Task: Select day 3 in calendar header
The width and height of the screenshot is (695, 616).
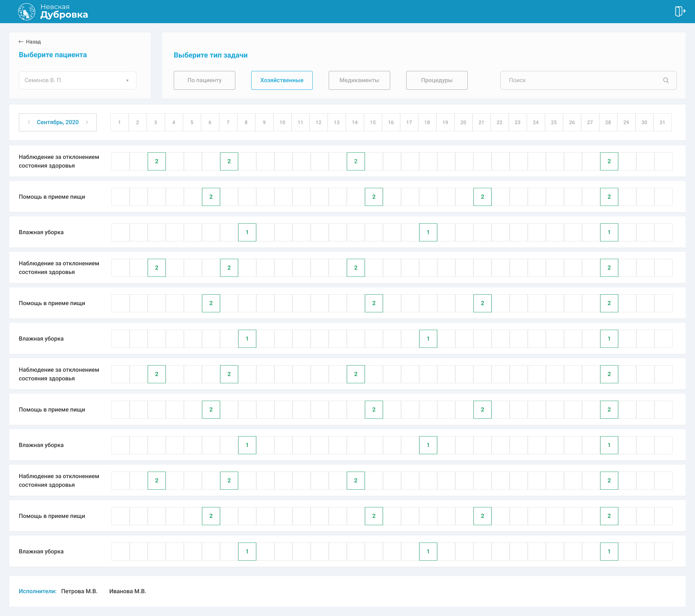Action: pyautogui.click(x=156, y=122)
